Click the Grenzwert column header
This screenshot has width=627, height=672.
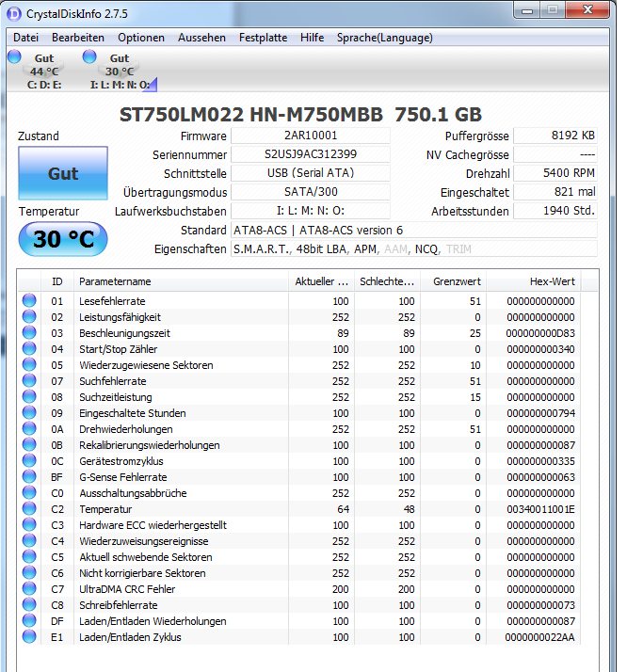[454, 281]
